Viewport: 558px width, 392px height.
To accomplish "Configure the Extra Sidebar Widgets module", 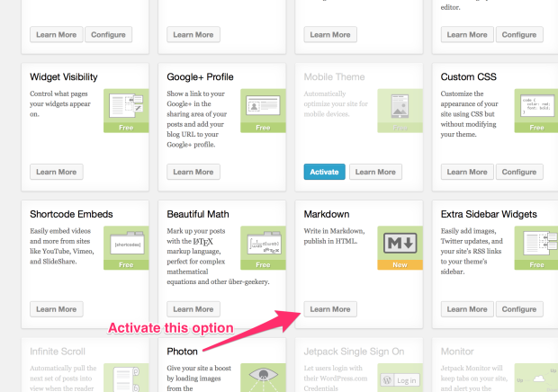I will point(519,309).
